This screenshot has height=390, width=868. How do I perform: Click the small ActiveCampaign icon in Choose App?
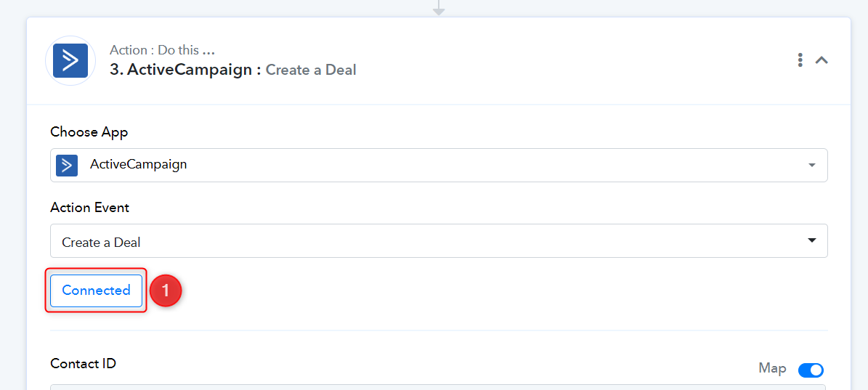(x=67, y=165)
